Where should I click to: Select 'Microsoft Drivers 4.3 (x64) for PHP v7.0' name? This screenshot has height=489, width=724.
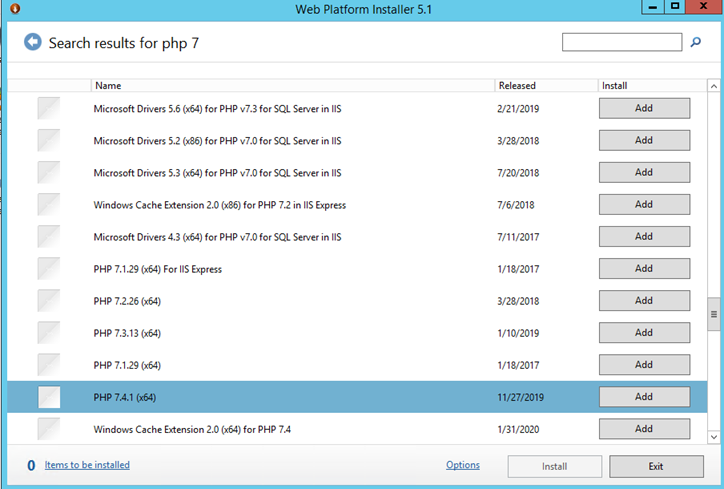217,237
